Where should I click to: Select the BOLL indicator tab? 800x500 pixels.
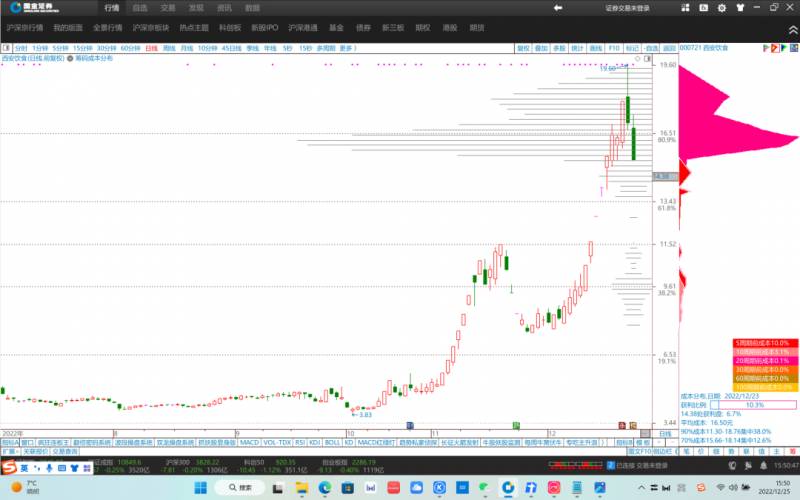(x=332, y=442)
